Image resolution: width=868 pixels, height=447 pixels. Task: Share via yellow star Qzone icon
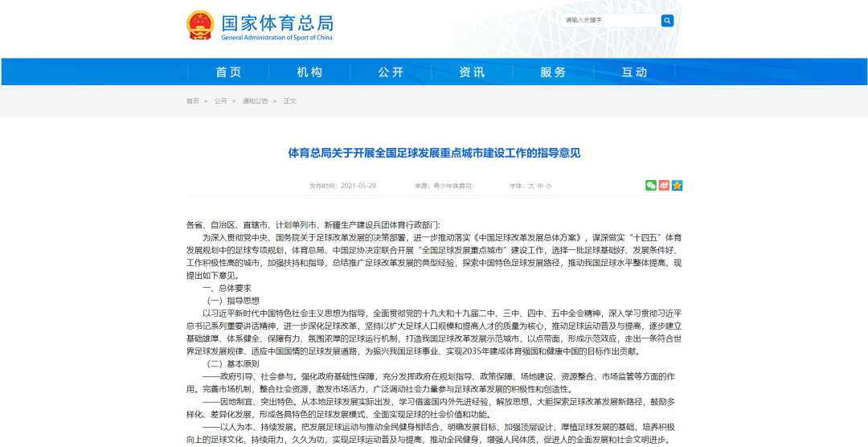677,186
